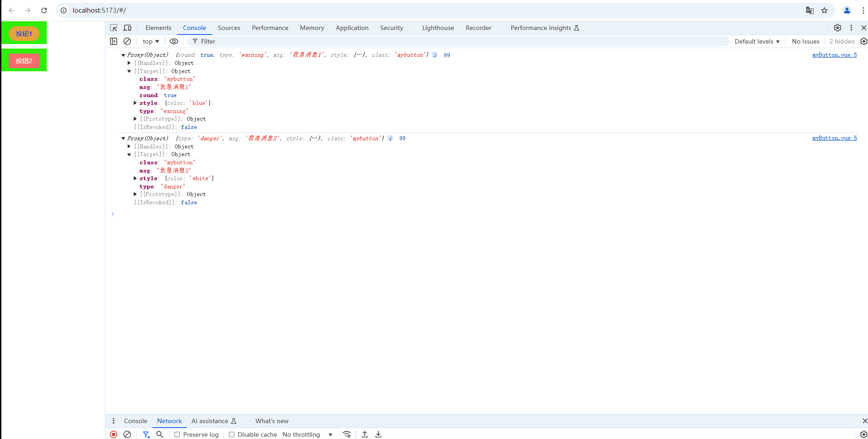View site information icon in address bar
This screenshot has height=439, width=868.
coord(64,10)
